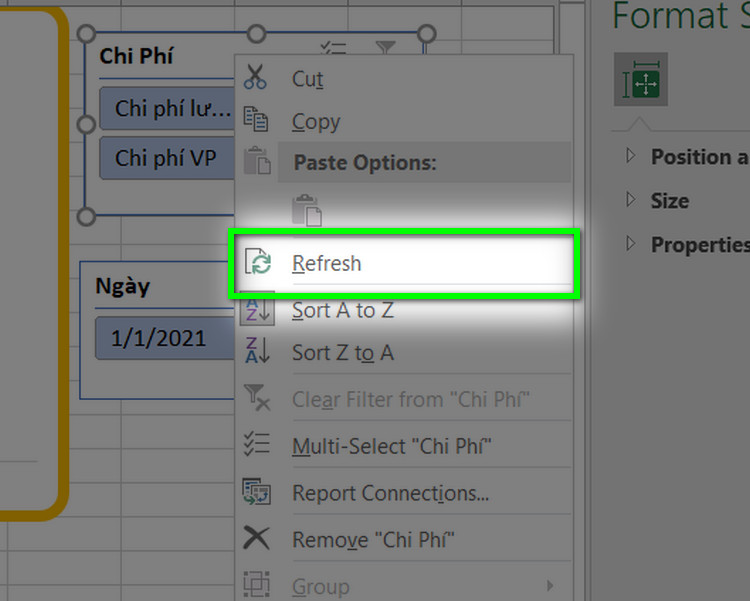
Task: Click the Report Connections icon
Action: point(257,491)
